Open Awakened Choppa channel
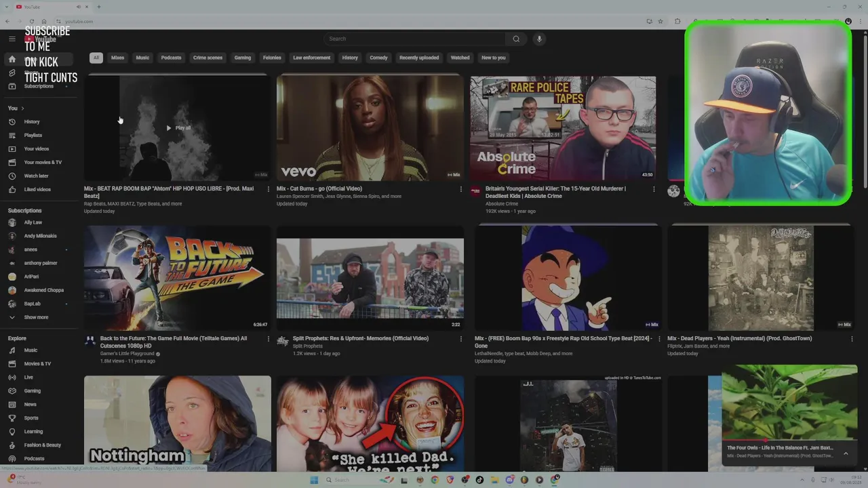 (x=40, y=290)
